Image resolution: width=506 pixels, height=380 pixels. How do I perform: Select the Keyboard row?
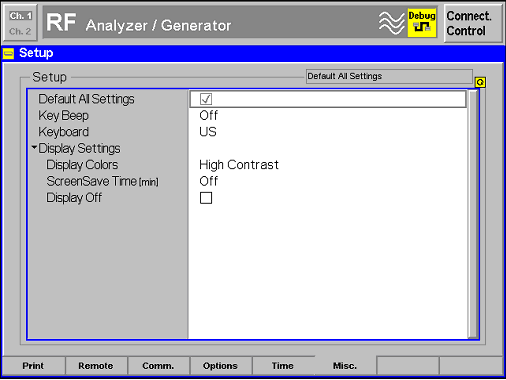pos(247,132)
